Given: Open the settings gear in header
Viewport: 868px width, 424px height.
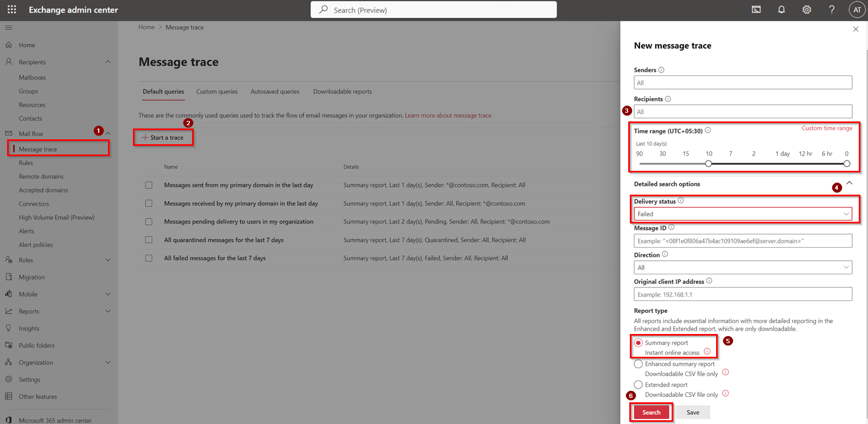Looking at the screenshot, I should point(807,10).
